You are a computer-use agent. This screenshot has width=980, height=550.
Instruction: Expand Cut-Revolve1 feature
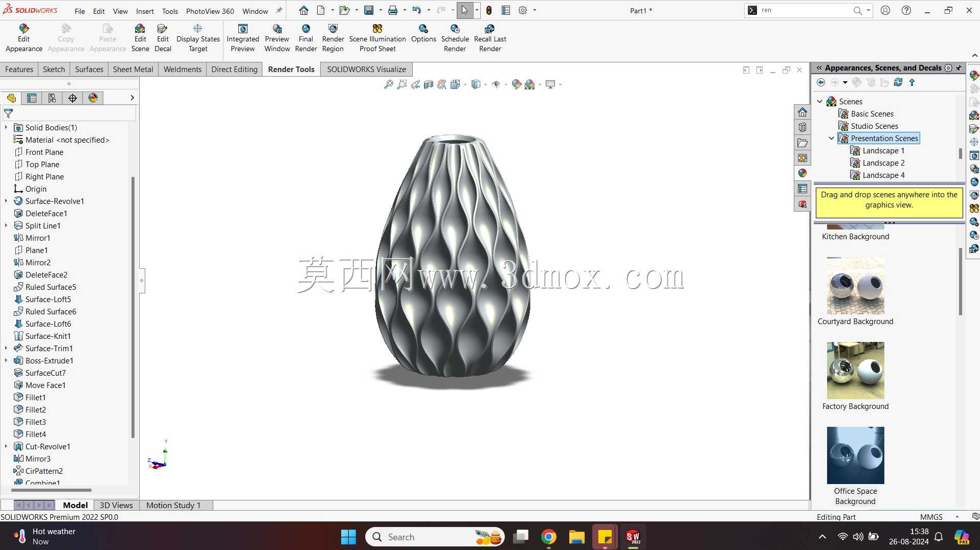(x=6, y=446)
